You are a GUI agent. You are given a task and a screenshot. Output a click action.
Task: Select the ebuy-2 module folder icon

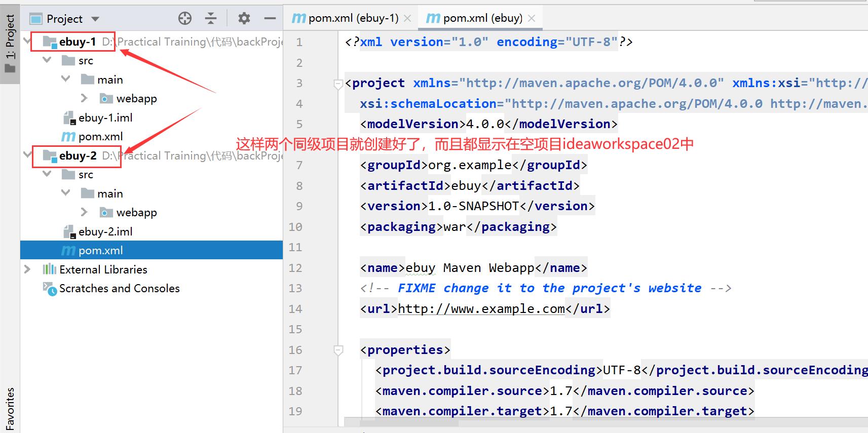point(50,156)
